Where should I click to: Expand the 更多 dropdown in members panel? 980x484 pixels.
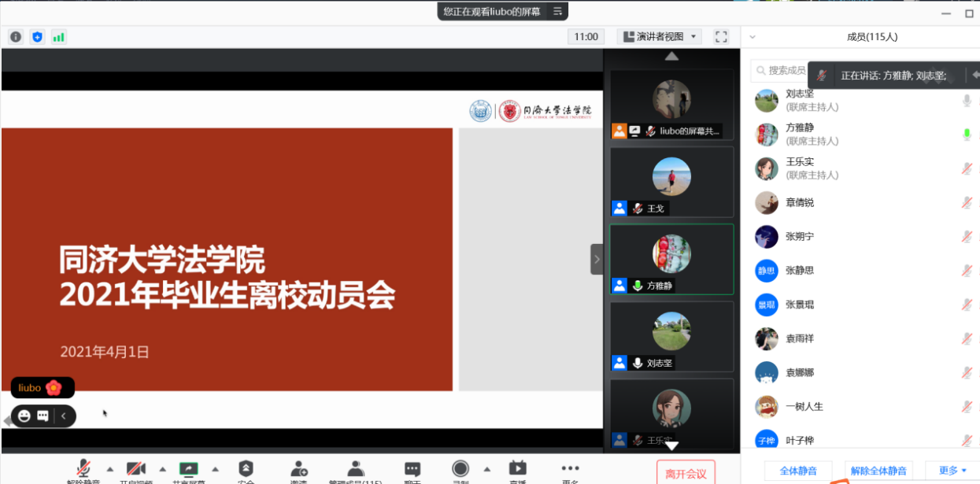(952, 471)
